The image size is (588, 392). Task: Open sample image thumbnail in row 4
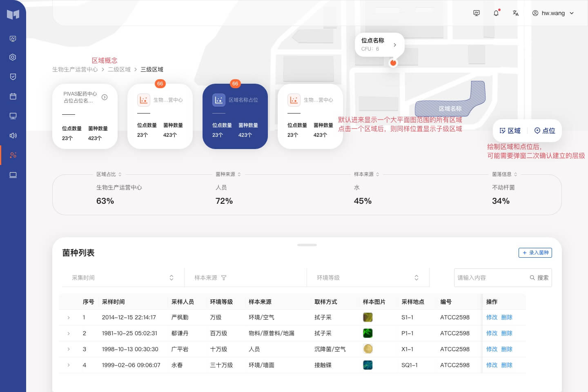tap(367, 365)
